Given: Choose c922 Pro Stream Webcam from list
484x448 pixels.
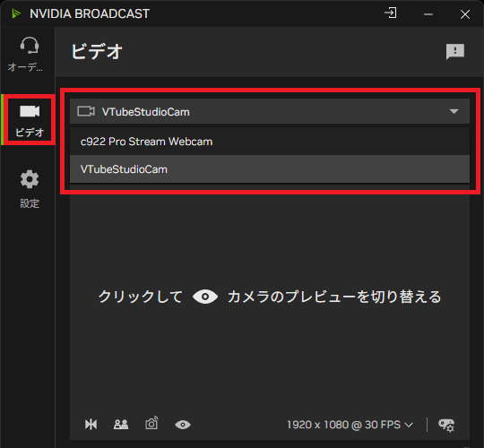Looking at the screenshot, I should [x=270, y=142].
